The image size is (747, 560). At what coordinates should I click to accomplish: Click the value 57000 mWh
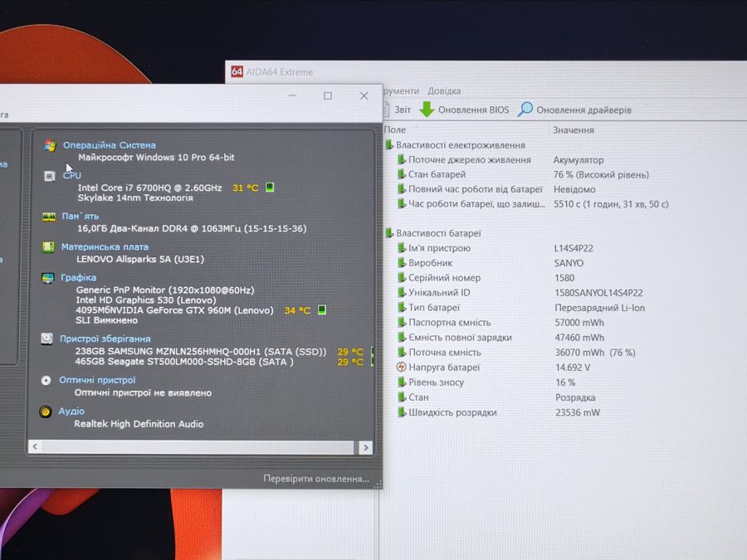pos(579,323)
